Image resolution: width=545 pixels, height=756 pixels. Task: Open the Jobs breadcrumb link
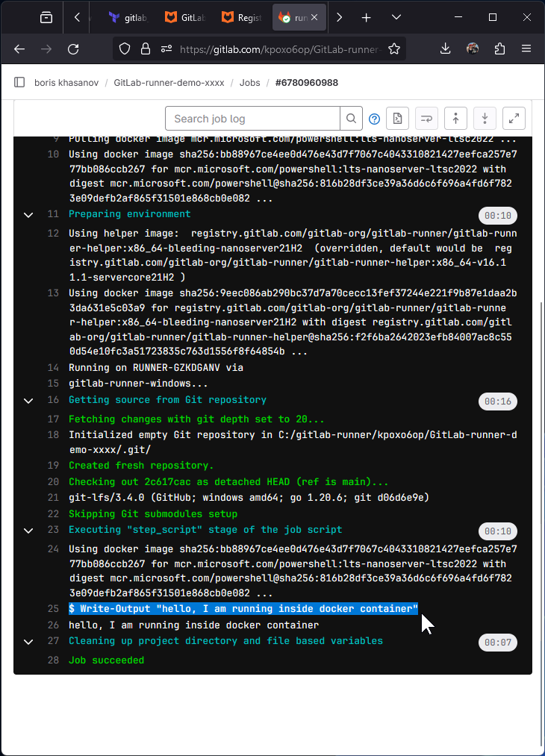click(250, 82)
